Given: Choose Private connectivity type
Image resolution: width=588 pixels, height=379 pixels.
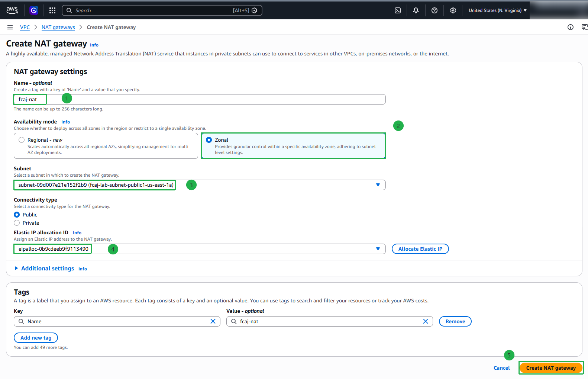Looking at the screenshot, I should click(17, 223).
